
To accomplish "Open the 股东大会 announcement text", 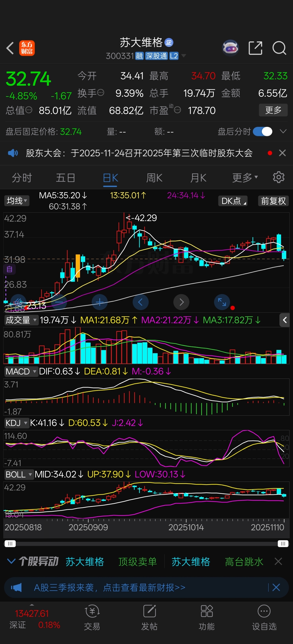I will click(x=139, y=153).
